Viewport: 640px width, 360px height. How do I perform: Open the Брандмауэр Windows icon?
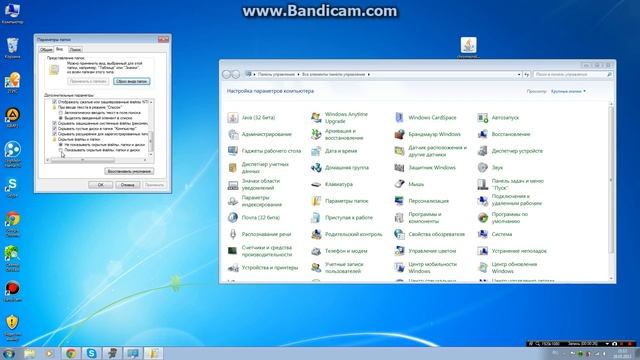(x=400, y=134)
